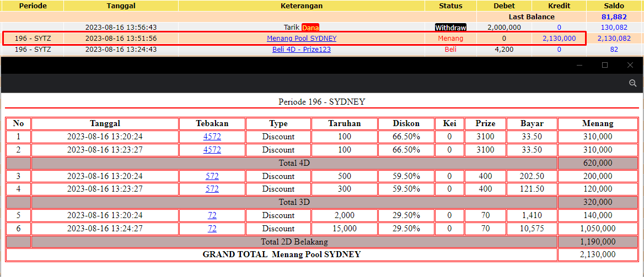Image resolution: width=644 pixels, height=277 pixels.
Task: Click date 2023-08-16 13:56:43
Action: tap(121, 28)
